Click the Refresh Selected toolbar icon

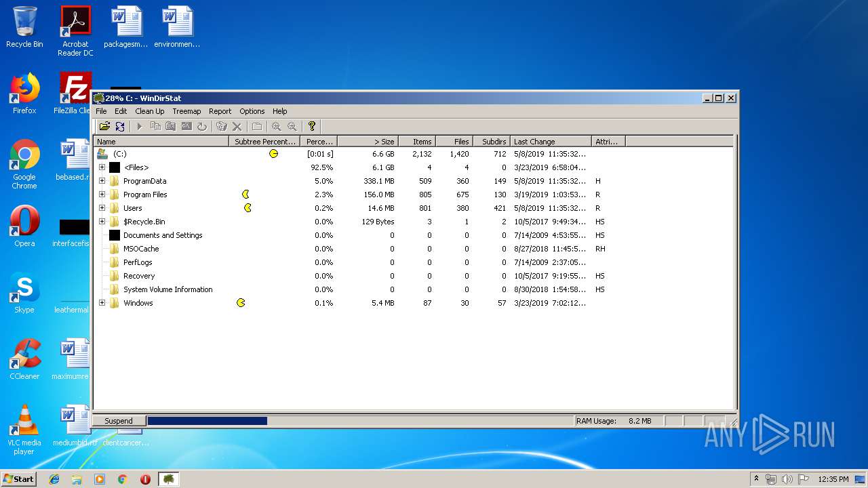point(202,126)
